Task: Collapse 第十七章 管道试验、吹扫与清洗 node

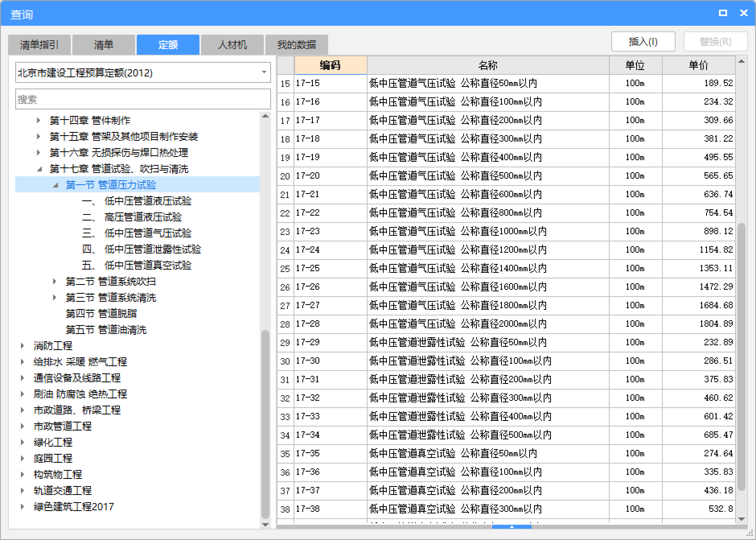Action: tap(39, 169)
